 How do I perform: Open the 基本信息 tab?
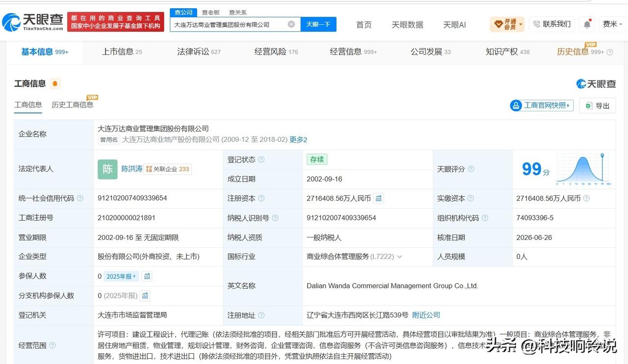[x=45, y=52]
